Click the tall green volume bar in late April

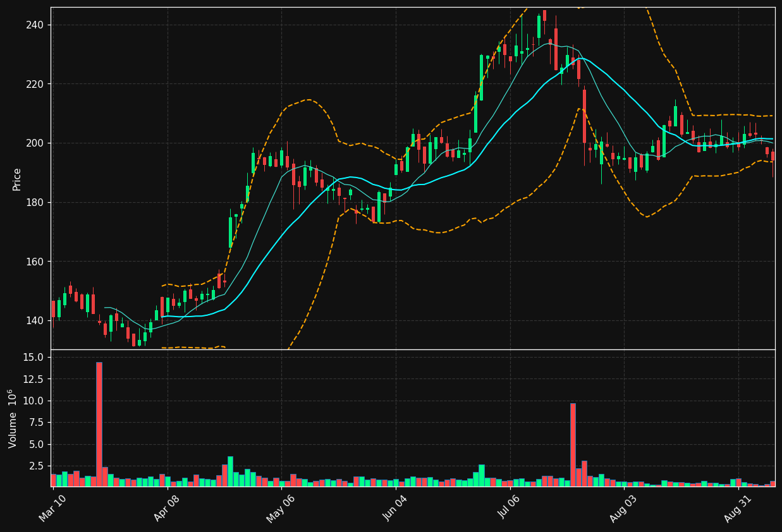(x=230, y=471)
